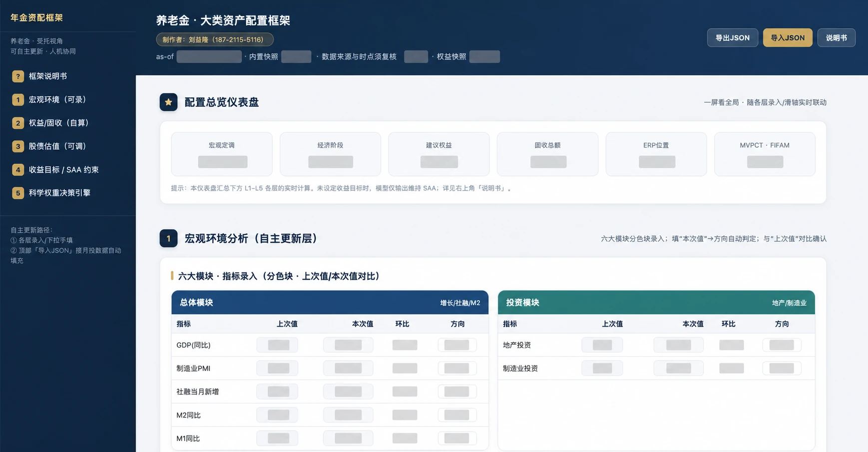The image size is (868, 452).
Task: Click 地产投资 上次值 input
Action: click(x=602, y=345)
